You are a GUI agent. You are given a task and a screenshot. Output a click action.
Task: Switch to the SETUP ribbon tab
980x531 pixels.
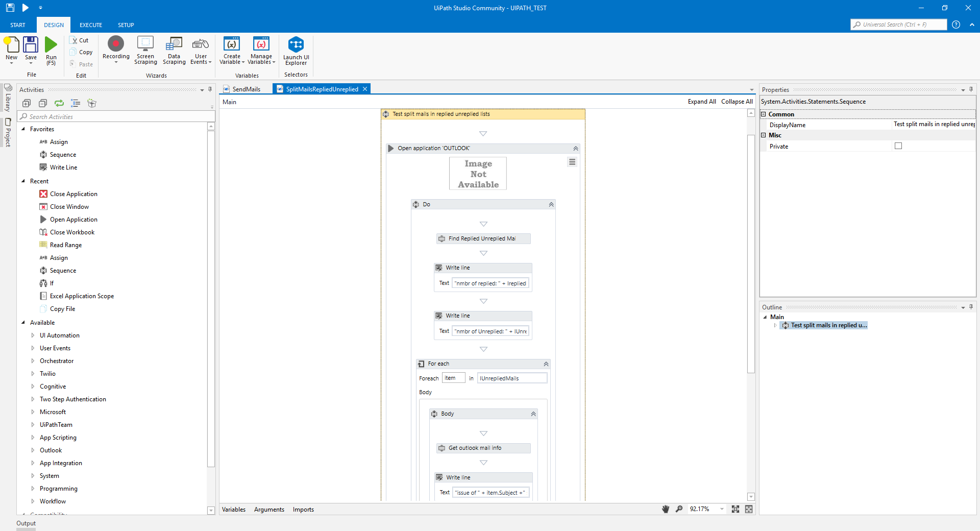[126, 25]
